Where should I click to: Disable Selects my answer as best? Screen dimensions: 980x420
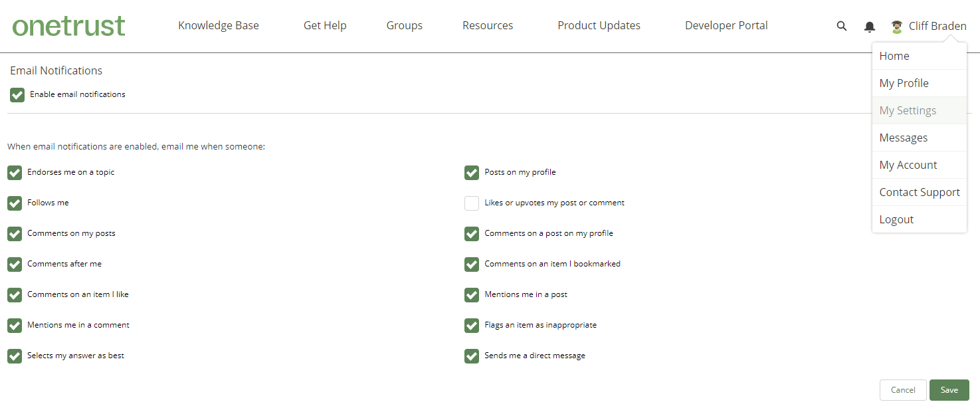(15, 356)
